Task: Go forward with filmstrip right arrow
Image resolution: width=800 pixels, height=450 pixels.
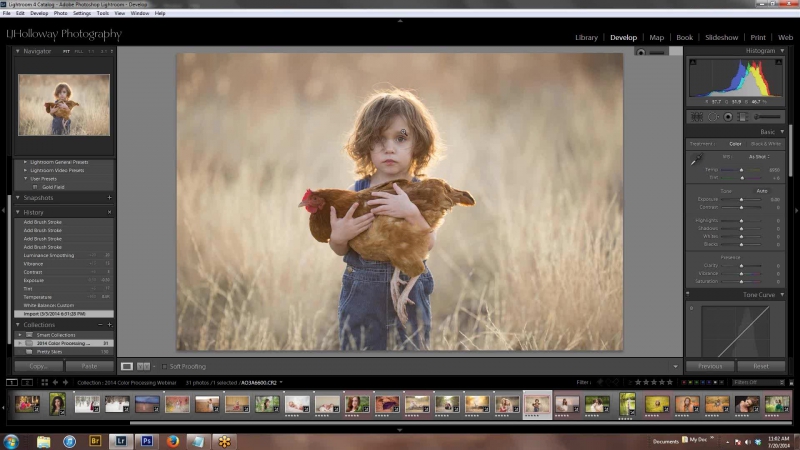Action: 65,382
